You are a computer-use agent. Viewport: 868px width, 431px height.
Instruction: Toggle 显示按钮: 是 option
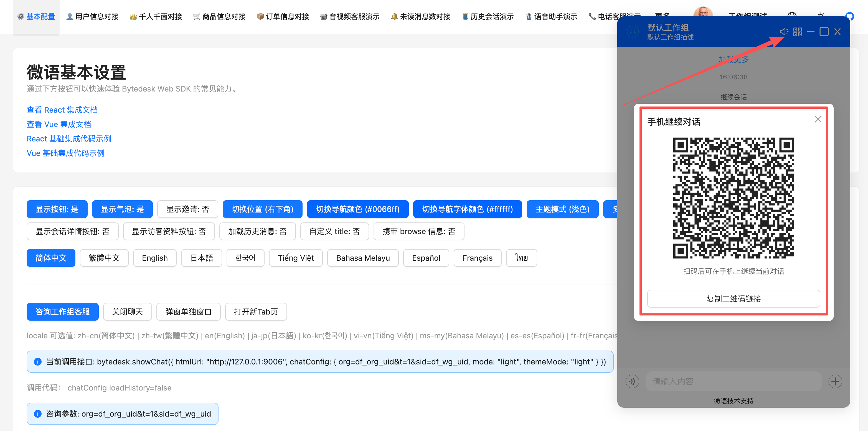click(x=57, y=209)
